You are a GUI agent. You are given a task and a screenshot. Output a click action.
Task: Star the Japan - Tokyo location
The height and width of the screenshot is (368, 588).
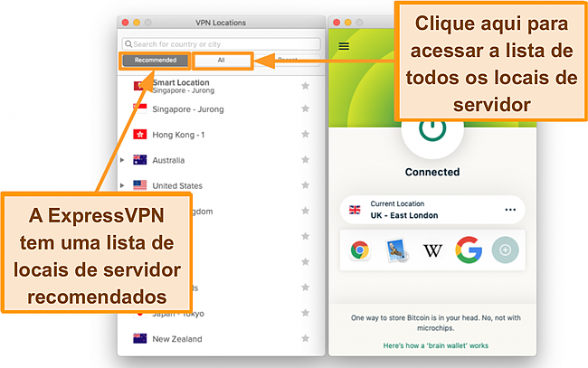tap(306, 313)
